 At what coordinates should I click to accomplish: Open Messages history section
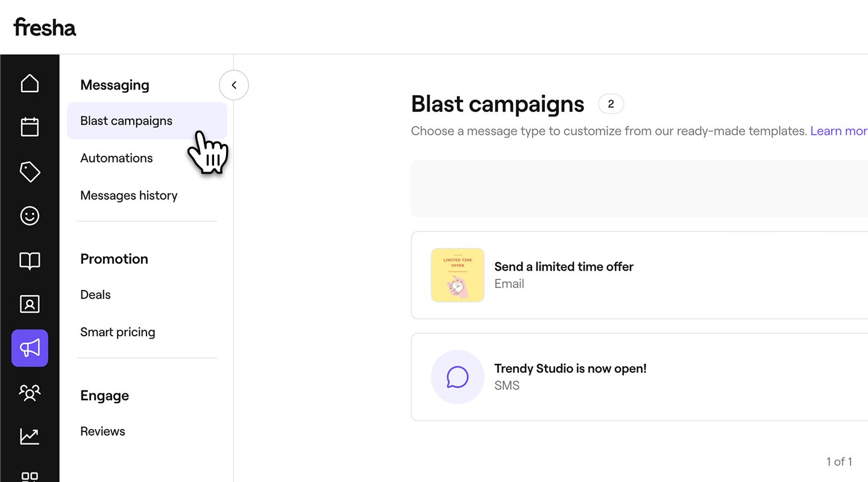pyautogui.click(x=128, y=195)
